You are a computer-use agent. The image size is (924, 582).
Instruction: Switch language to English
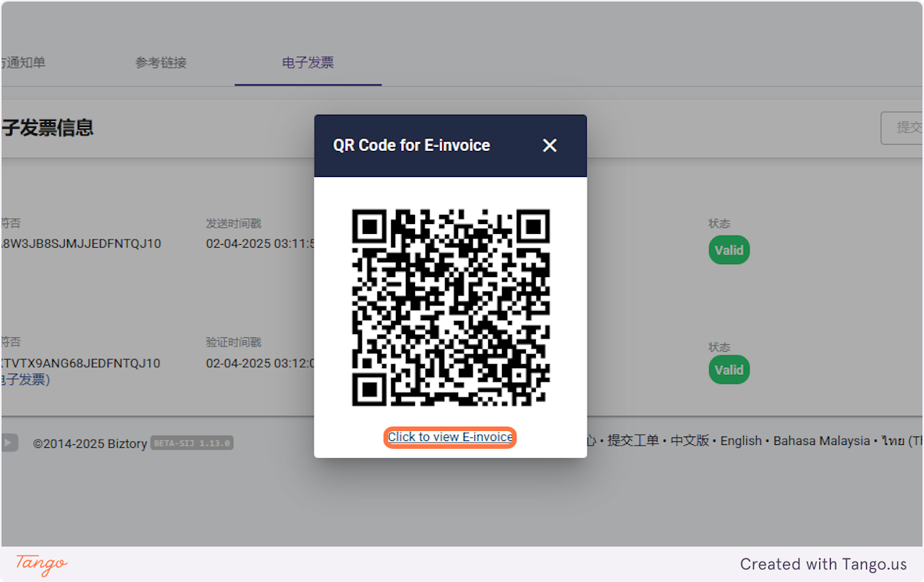741,441
